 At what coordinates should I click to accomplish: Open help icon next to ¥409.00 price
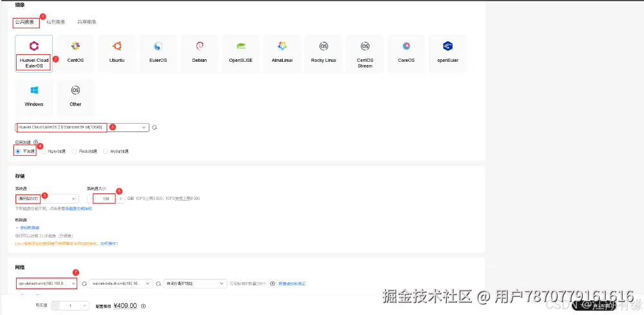144,306
